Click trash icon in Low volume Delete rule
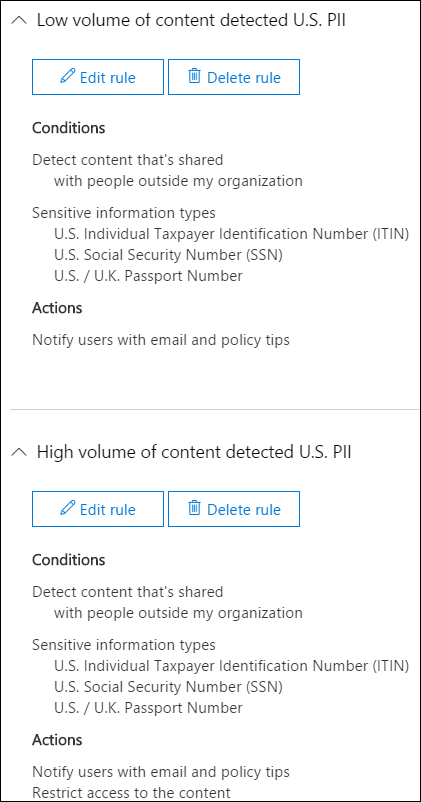This screenshot has height=802, width=421. click(x=194, y=77)
